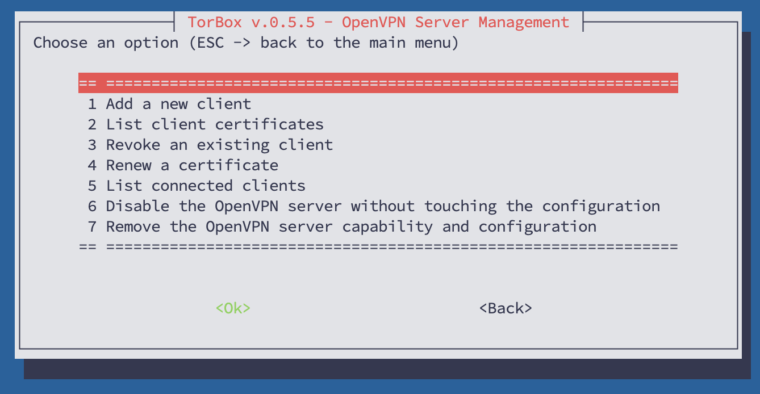Select option 7 Remove the OpenVPN server capability
Viewport: 760px width, 394px height.
coord(342,226)
